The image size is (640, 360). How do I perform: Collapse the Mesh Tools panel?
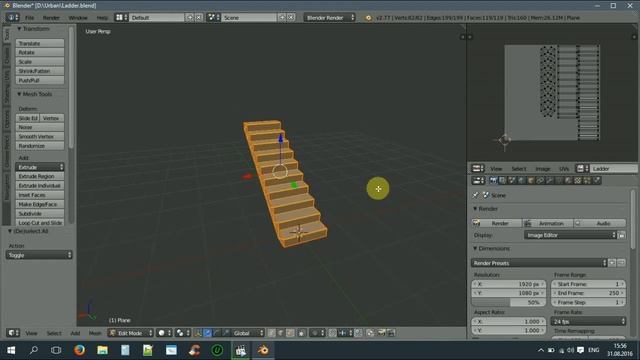click(19, 94)
